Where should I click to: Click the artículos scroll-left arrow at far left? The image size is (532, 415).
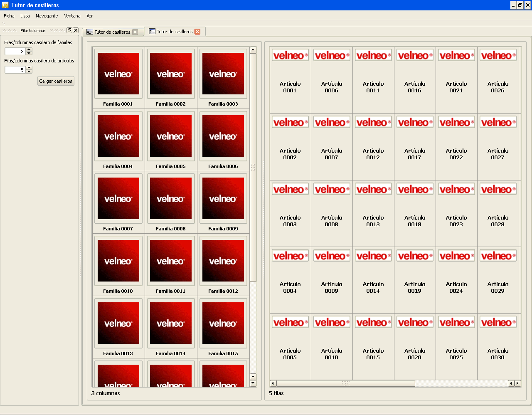tap(273, 383)
